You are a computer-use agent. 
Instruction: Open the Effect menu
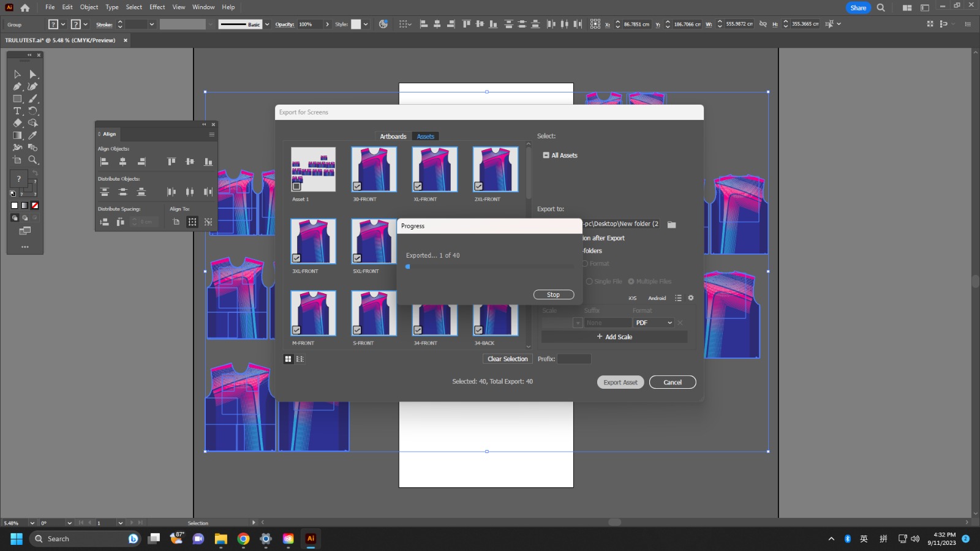click(157, 7)
